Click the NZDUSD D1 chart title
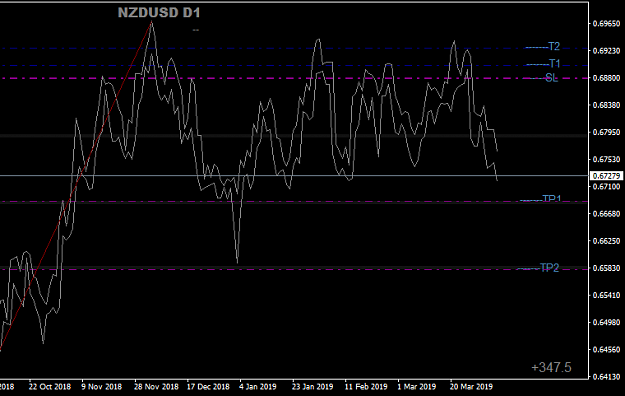The width and height of the screenshot is (625, 396). point(159,13)
